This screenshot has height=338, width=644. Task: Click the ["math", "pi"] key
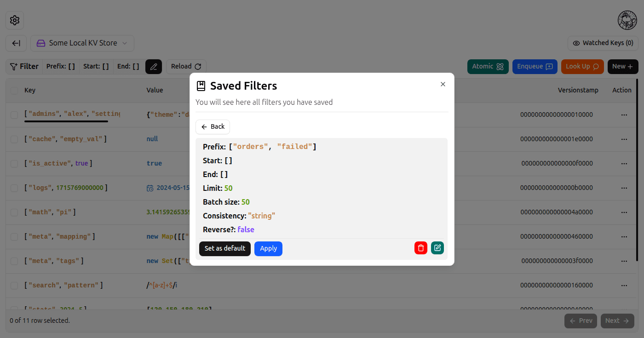pyautogui.click(x=50, y=212)
